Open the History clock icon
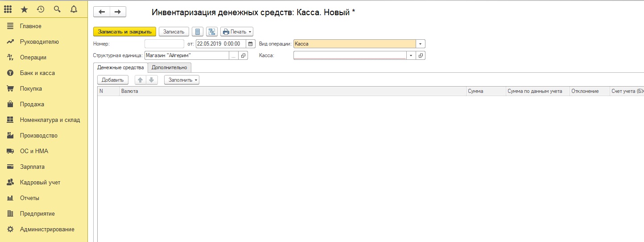The width and height of the screenshot is (644, 242). click(x=41, y=9)
